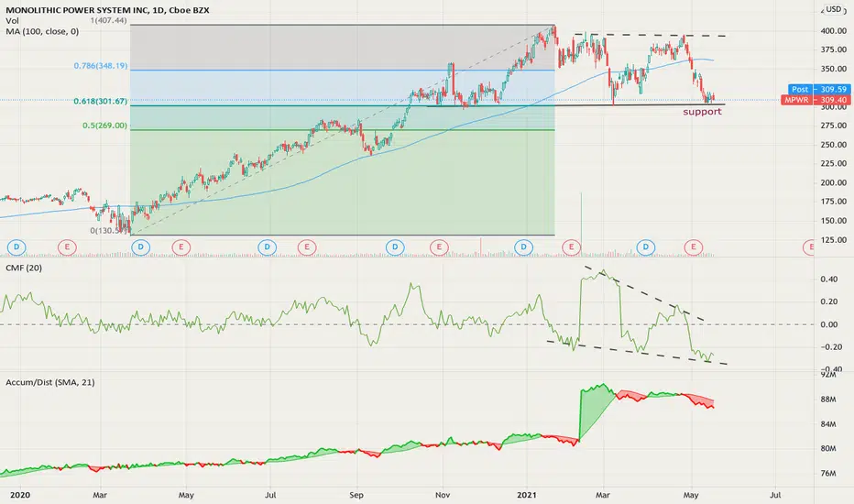This screenshot has width=854, height=504.
Task: Open the dividend D marker above Jul 2020
Action: tap(267, 247)
